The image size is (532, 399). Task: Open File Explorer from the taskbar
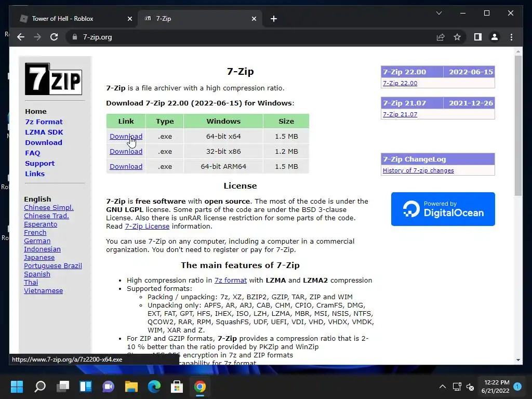pos(131,387)
